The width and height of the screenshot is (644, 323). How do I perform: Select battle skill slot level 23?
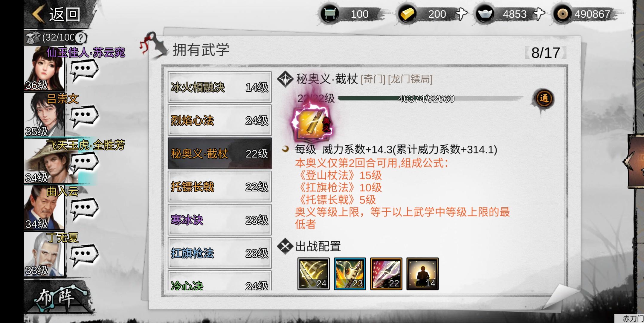coord(350,274)
